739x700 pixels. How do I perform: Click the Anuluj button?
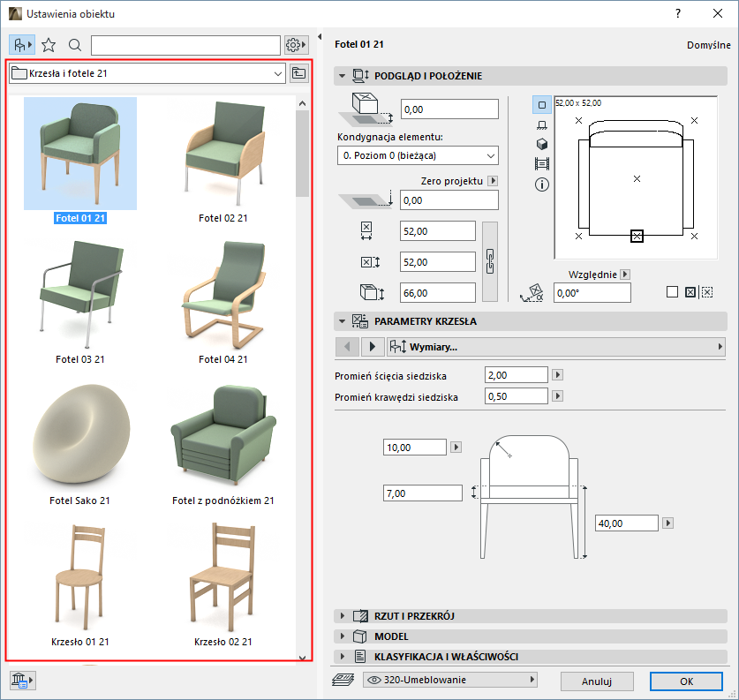tap(596, 681)
